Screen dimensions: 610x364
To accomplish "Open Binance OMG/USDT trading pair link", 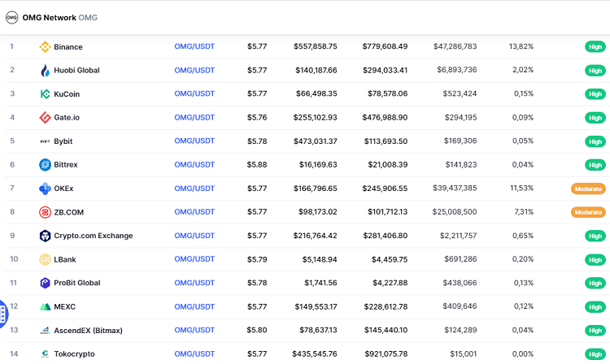I will [x=194, y=47].
